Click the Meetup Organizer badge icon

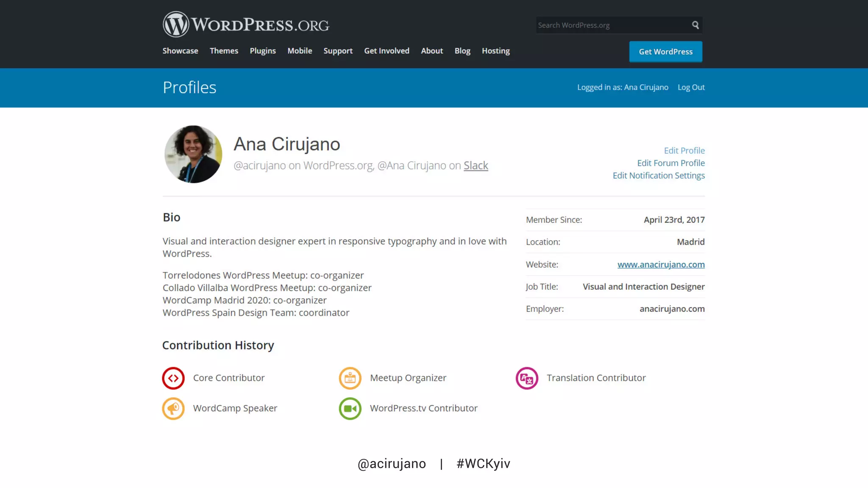pos(350,378)
